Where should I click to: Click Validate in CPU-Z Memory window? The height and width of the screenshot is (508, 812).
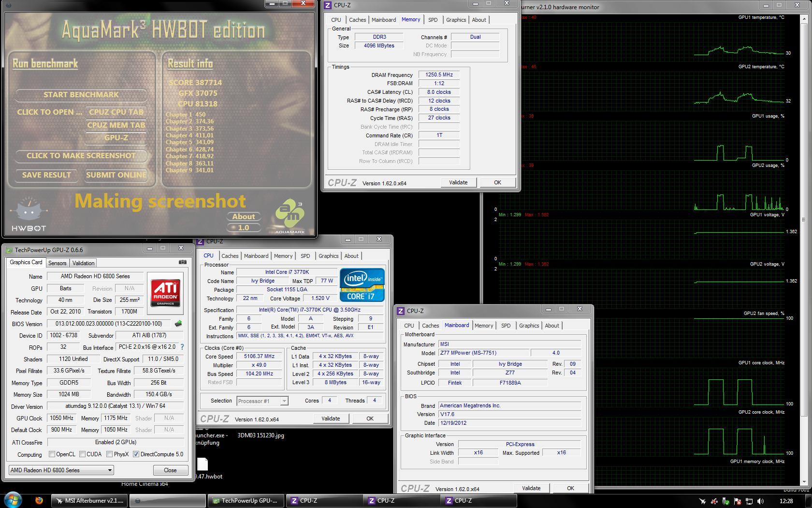pos(458,182)
